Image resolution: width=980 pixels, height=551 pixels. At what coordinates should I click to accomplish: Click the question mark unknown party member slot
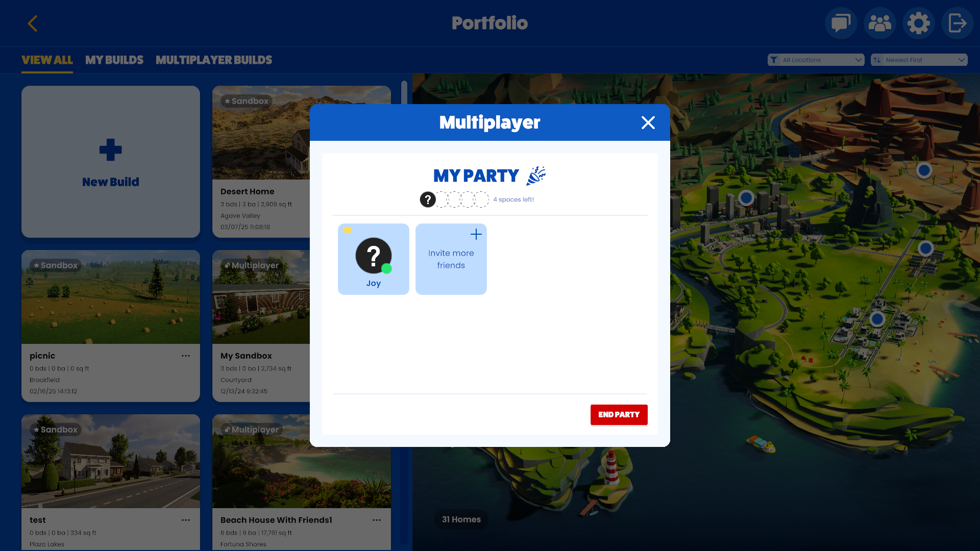click(427, 199)
